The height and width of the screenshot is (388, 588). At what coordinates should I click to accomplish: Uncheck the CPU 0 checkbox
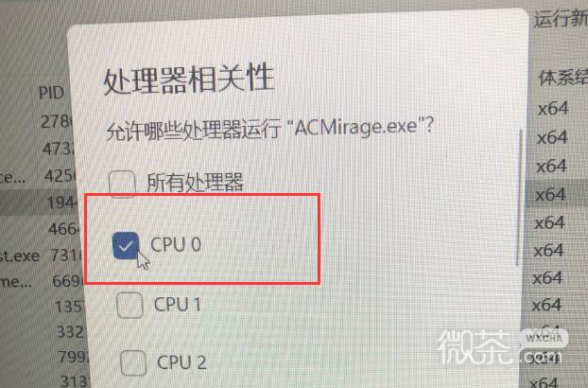tap(126, 245)
